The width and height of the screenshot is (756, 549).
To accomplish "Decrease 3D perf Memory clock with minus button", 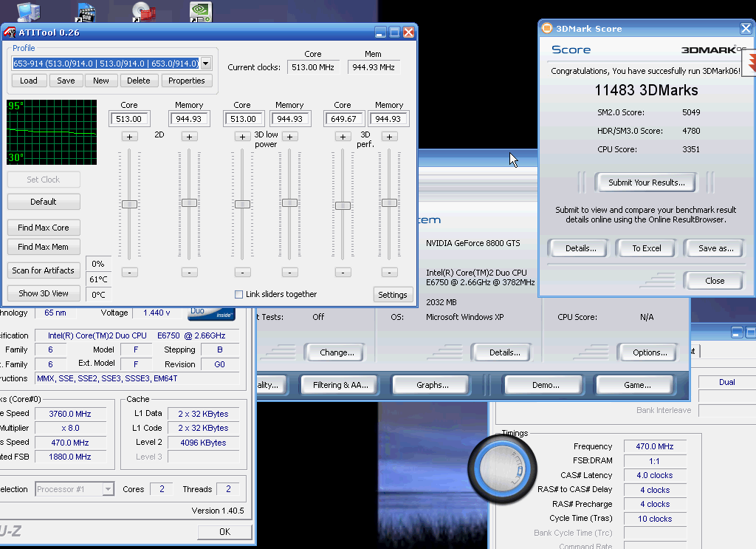I will (389, 272).
